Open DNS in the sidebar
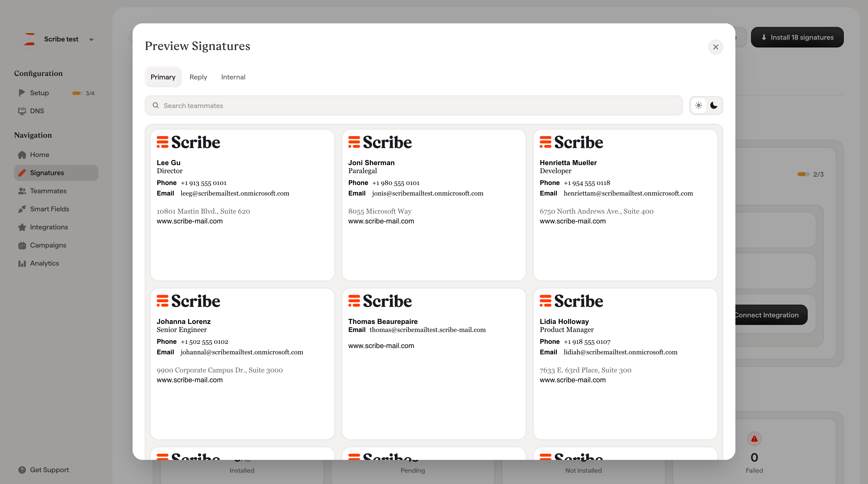The image size is (868, 484). [56, 111]
